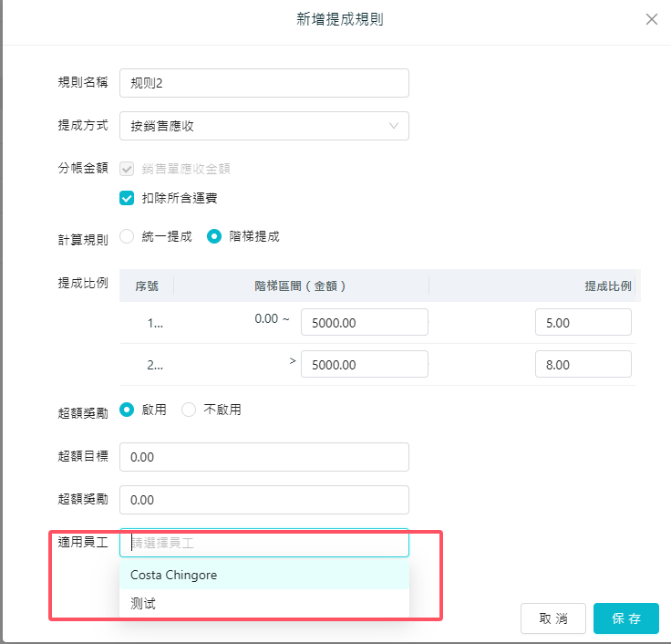
Task: Enable 超額獎勵 with 啟用 radio
Action: click(127, 410)
